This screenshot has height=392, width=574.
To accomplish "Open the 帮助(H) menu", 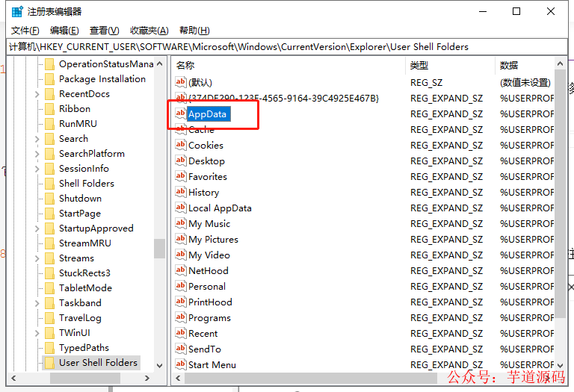I will [x=194, y=31].
